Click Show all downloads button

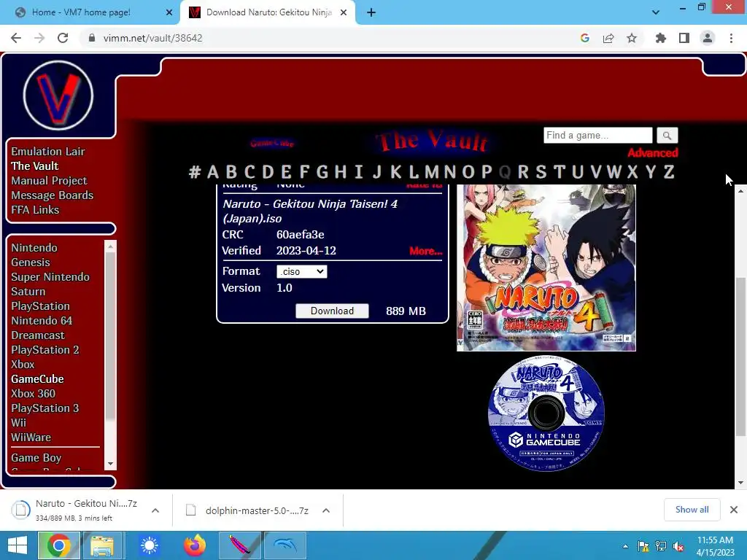point(692,510)
